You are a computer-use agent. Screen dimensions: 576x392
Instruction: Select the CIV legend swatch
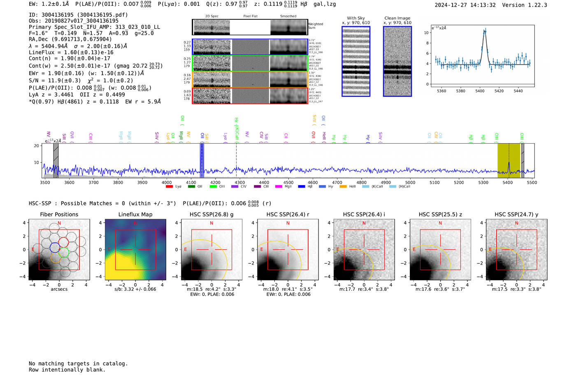(235, 186)
